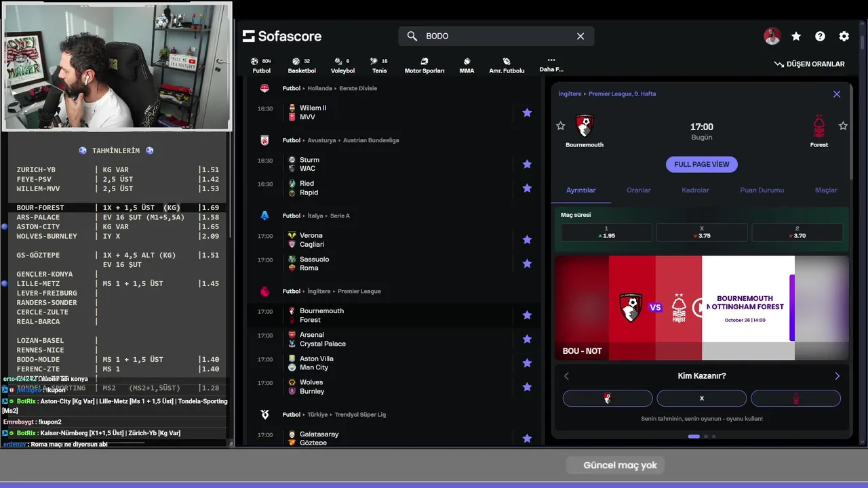Switch to the Puan Durumu tab
Viewport: 868px width, 488px height.
click(x=762, y=190)
